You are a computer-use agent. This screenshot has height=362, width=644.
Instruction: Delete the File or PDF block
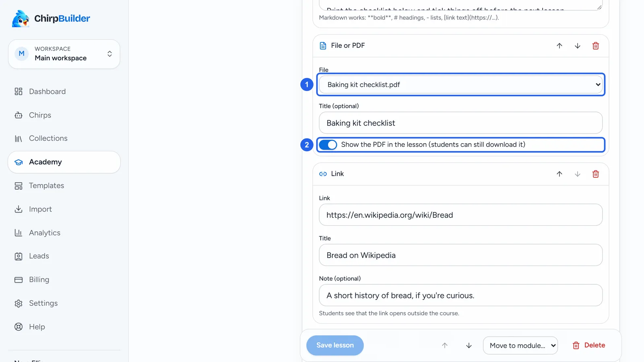tap(596, 46)
